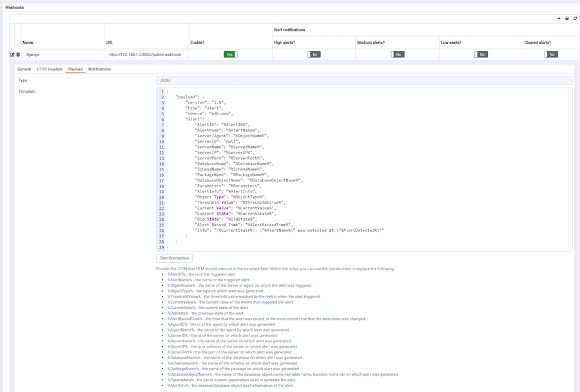Toggle Cleared alerts switch
The image size is (580, 392).
(551, 54)
